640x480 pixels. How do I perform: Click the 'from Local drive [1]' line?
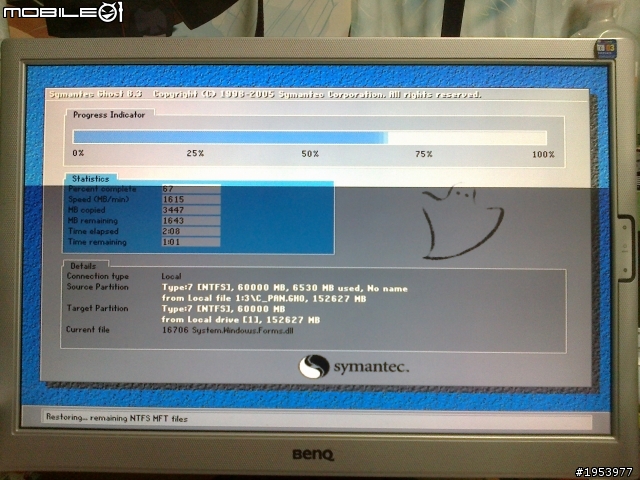point(240,320)
